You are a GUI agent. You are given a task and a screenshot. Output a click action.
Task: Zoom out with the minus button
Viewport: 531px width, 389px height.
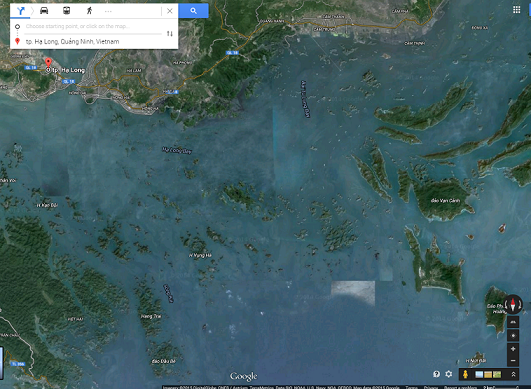pos(513,360)
